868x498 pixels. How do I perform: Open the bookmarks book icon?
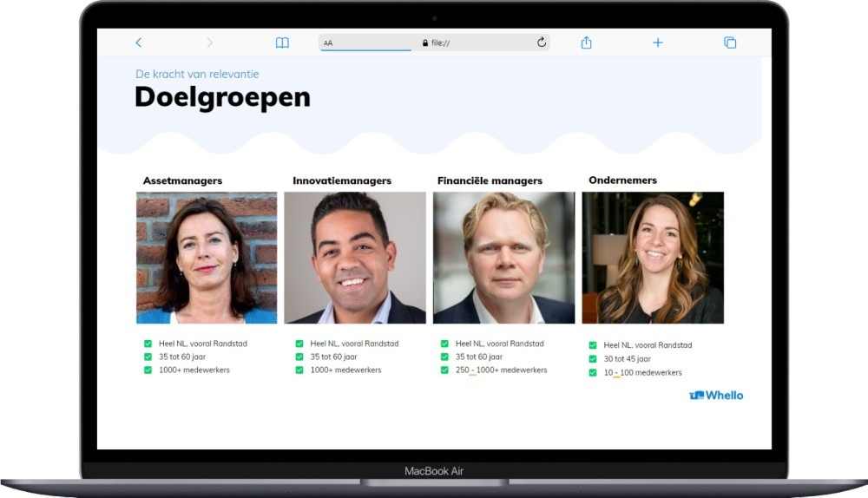(x=282, y=43)
